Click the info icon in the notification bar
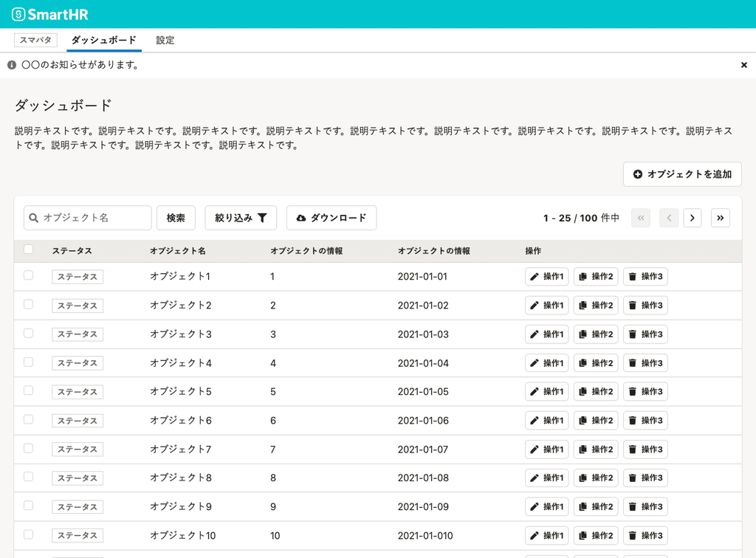 pos(10,65)
